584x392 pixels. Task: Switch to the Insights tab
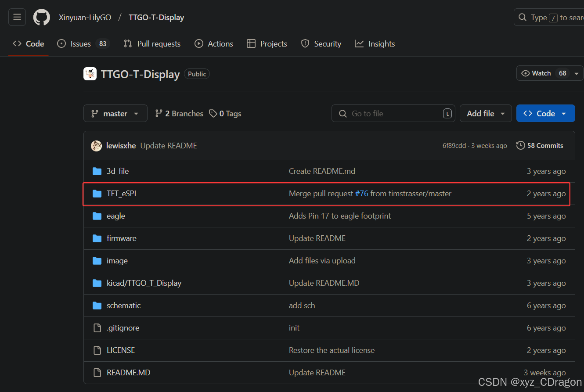pos(375,44)
